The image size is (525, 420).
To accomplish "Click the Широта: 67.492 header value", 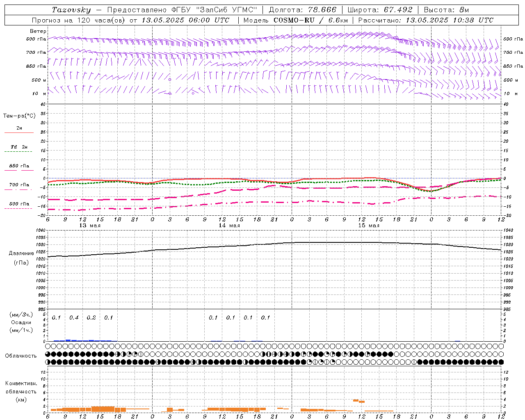I will (380, 10).
